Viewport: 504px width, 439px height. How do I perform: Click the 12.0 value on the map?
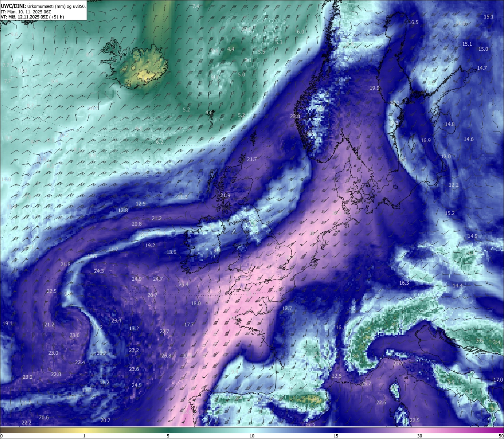446,157
